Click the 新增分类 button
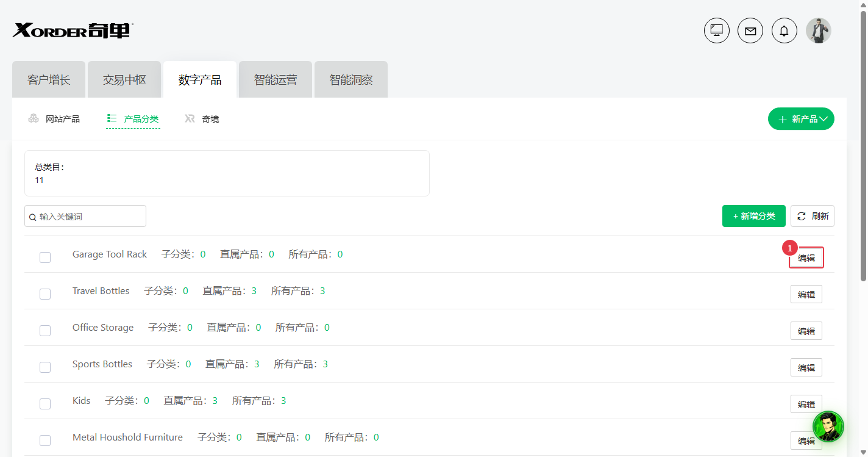 coord(754,216)
